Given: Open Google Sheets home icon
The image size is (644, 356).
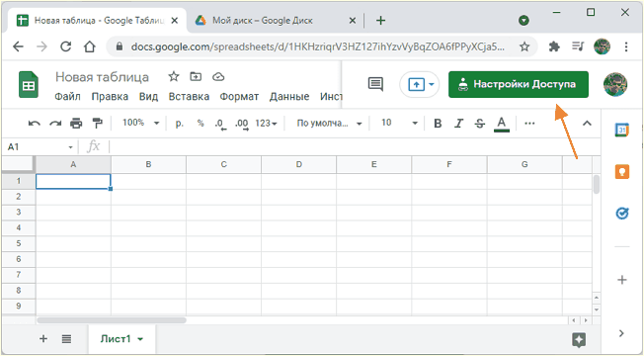Looking at the screenshot, I should 29,85.
